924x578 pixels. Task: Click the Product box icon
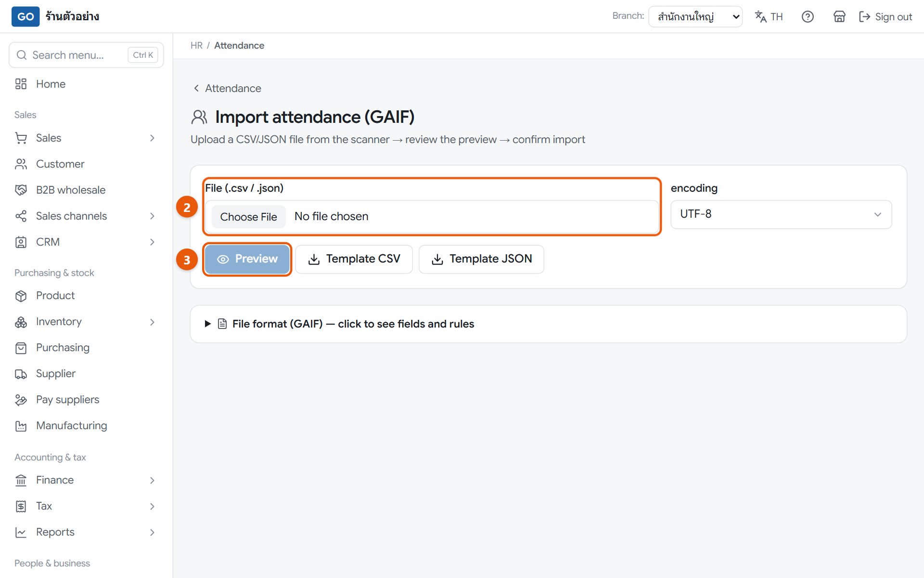click(x=21, y=296)
